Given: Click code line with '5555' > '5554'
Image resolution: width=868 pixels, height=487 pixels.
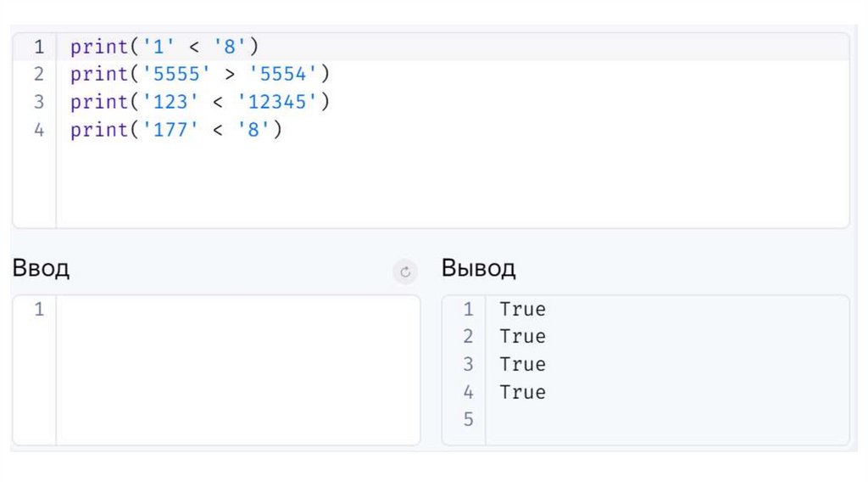Looking at the screenshot, I should [199, 75].
